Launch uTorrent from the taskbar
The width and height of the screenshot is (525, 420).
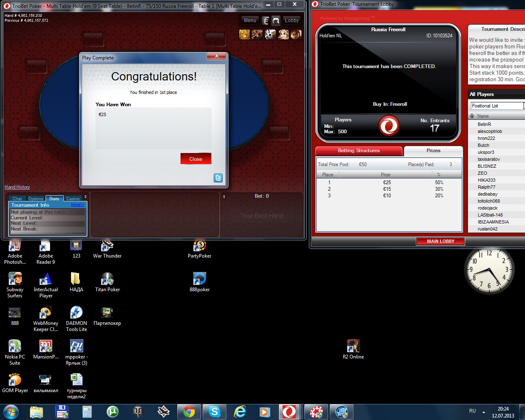coord(112,411)
